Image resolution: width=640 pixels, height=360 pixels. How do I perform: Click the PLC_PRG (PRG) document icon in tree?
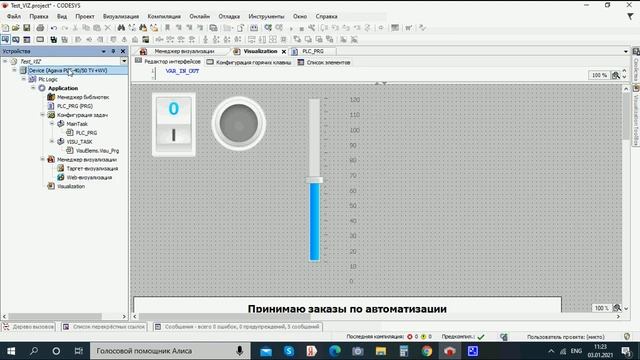click(51, 106)
